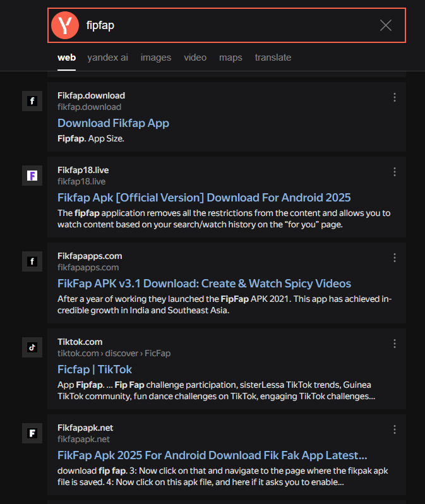Click the search input field containing fipfap
Image resolution: width=425 pixels, height=504 pixels.
227,25
